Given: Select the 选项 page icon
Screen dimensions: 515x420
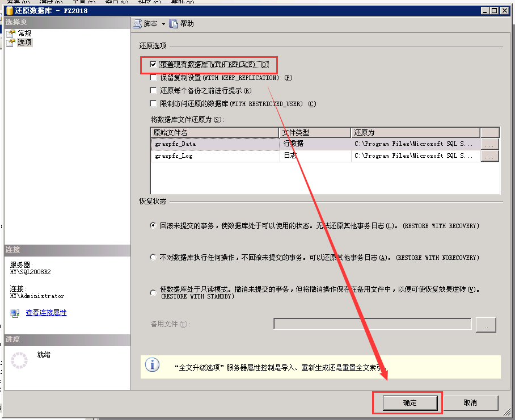Looking at the screenshot, I should (x=11, y=43).
